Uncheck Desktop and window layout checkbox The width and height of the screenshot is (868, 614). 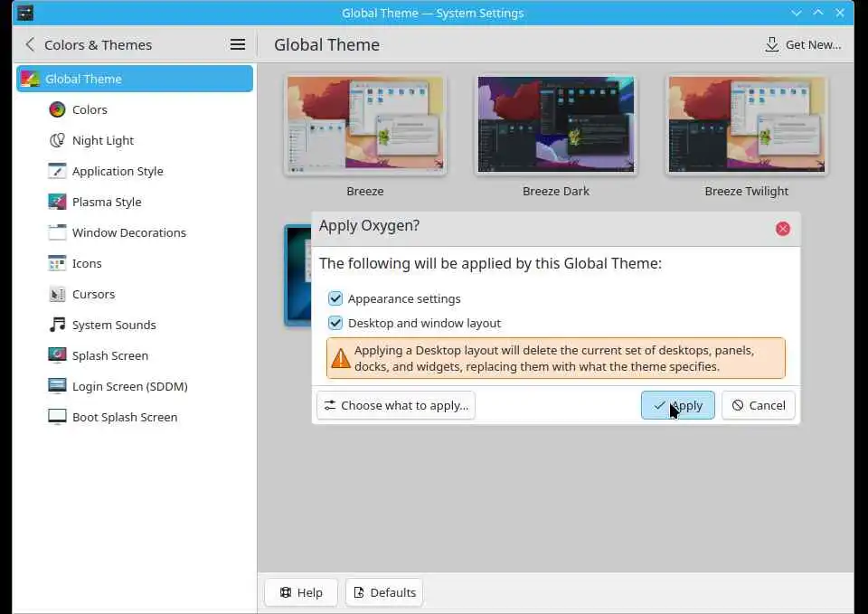point(335,323)
